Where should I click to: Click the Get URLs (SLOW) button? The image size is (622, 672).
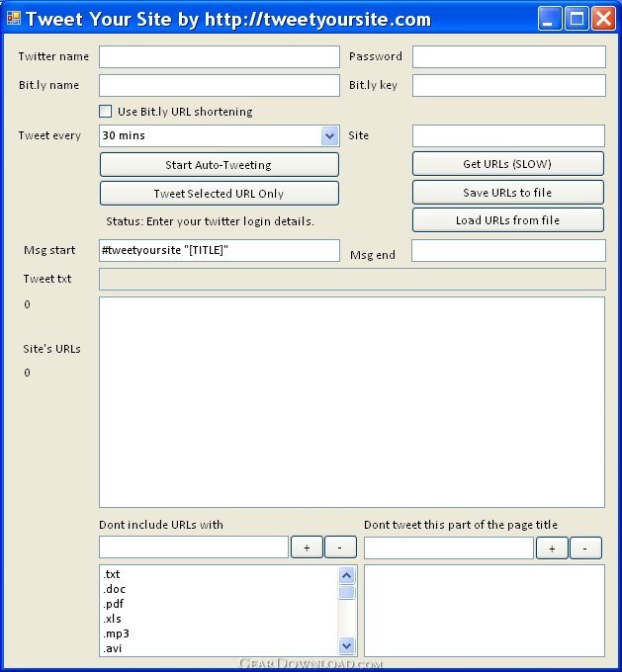pyautogui.click(x=508, y=164)
